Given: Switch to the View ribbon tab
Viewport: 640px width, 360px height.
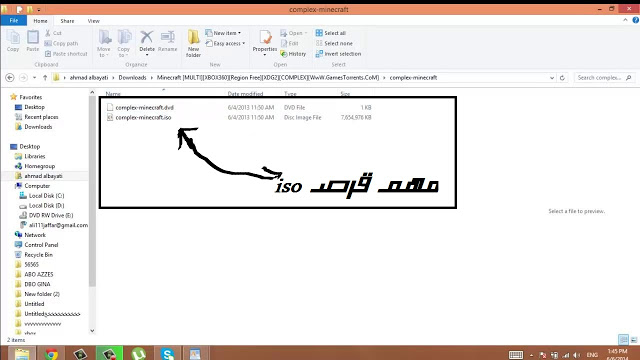Looking at the screenshot, I should pos(93,21).
